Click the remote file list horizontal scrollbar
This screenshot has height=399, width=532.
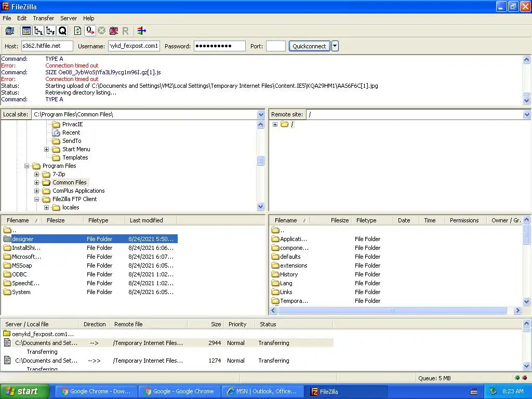tap(392, 311)
